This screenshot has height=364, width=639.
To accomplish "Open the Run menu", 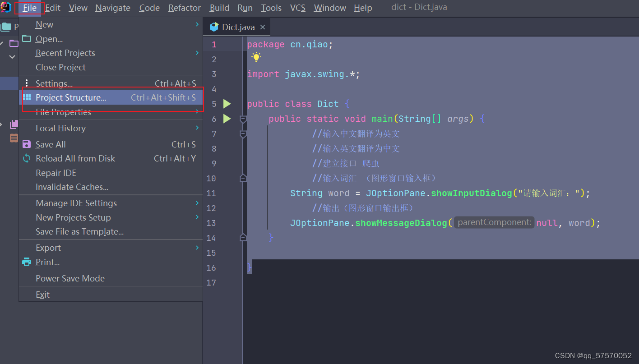I will [245, 8].
